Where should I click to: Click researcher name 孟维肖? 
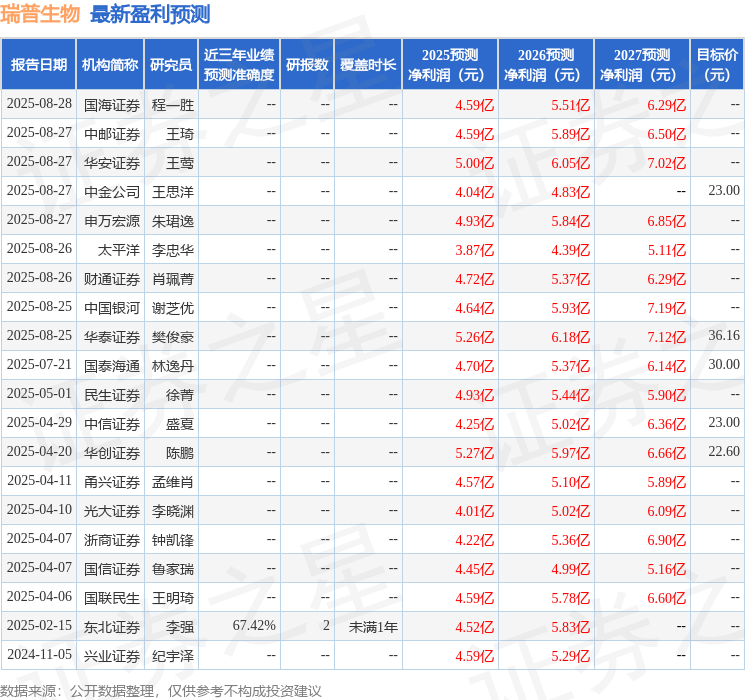coord(173,482)
